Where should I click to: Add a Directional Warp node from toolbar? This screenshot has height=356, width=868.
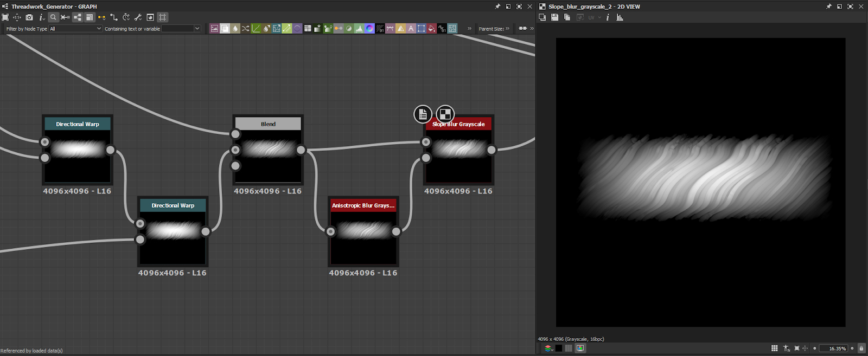click(277, 28)
